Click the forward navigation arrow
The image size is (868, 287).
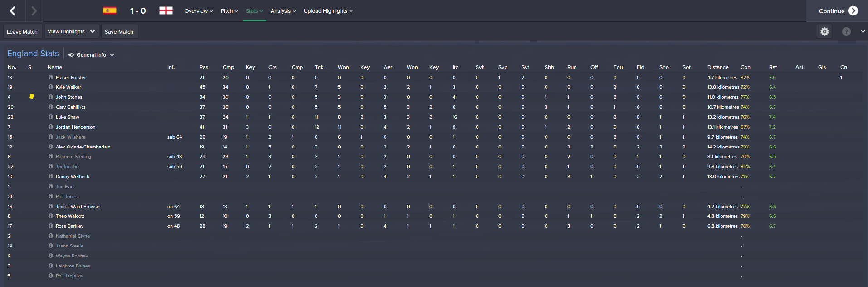click(34, 11)
